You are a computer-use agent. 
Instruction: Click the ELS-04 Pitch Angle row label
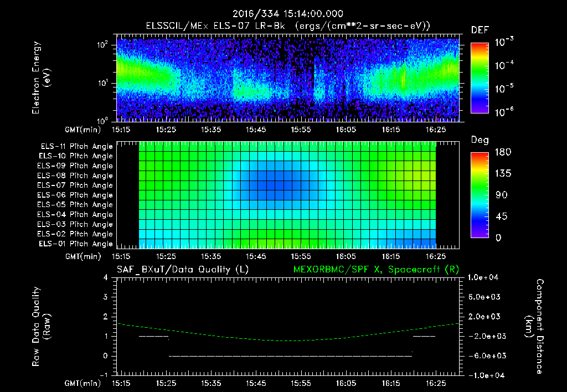click(x=75, y=214)
